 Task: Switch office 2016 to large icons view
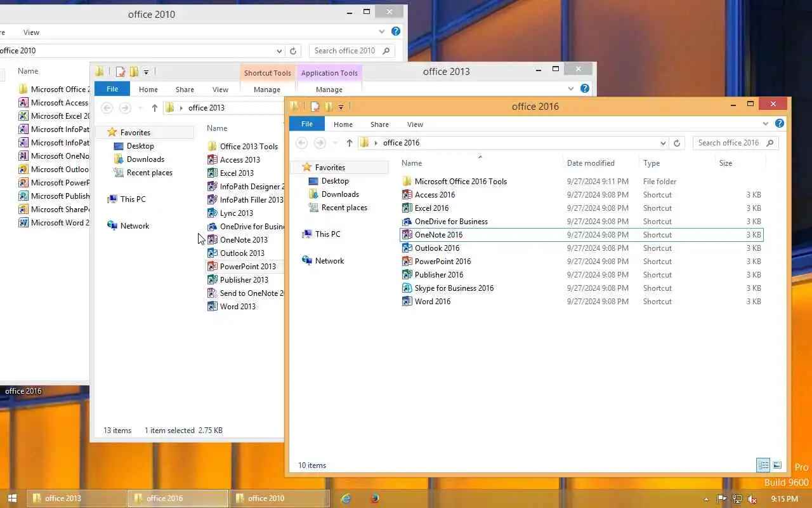click(777, 465)
